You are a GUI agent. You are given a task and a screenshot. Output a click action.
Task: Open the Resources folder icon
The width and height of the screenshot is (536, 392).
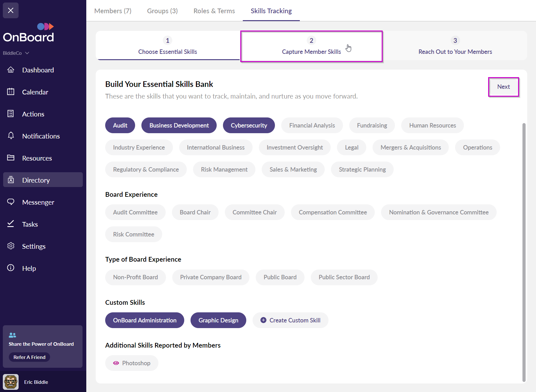click(x=11, y=158)
